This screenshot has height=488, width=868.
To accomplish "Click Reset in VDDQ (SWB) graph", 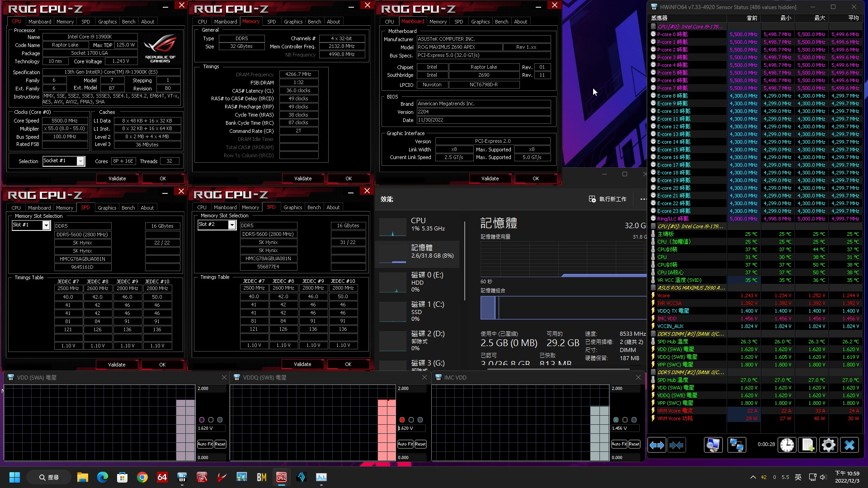I will pyautogui.click(x=420, y=444).
